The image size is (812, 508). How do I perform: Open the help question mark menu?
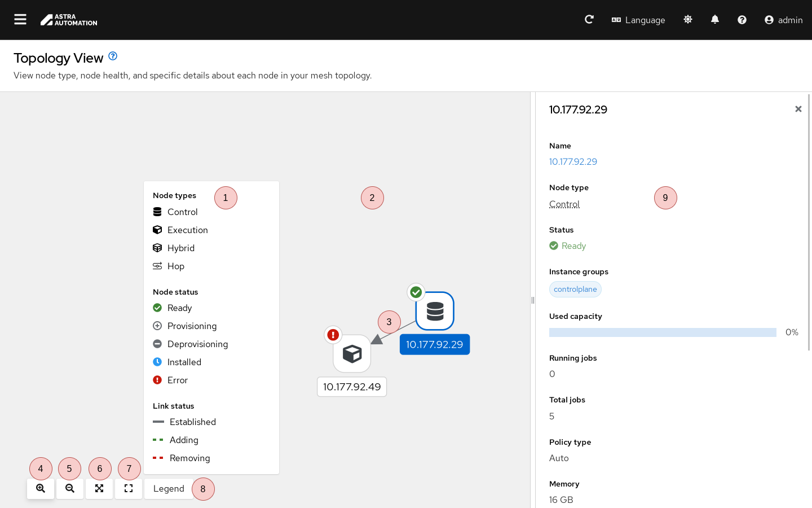742,20
